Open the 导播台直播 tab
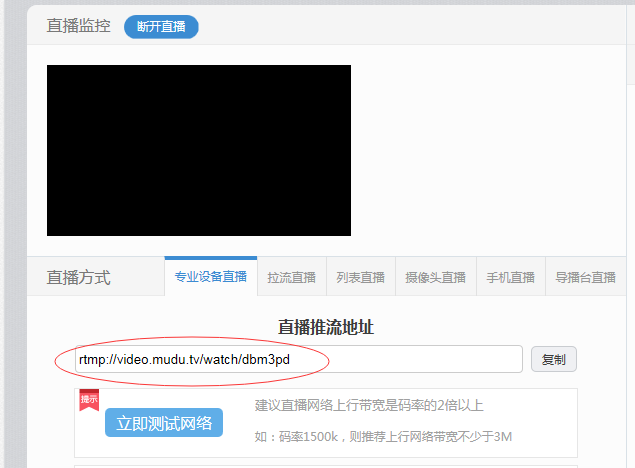The height and width of the screenshot is (468, 635). click(586, 277)
